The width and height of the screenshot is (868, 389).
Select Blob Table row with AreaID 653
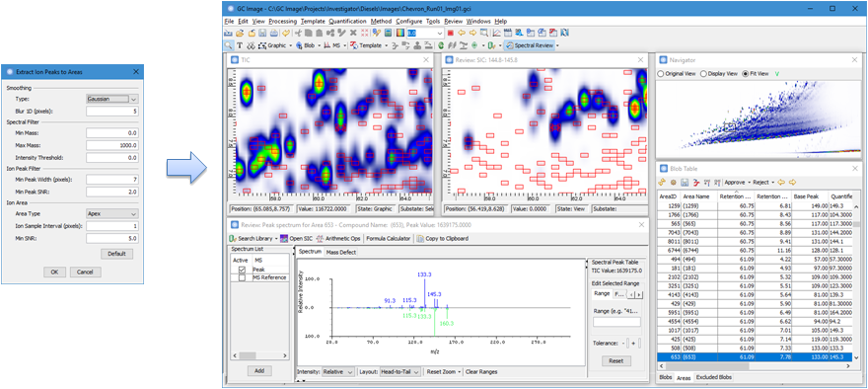[756, 357]
